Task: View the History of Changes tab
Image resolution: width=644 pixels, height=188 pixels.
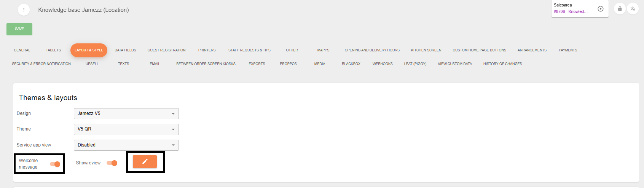Action: (x=502, y=64)
